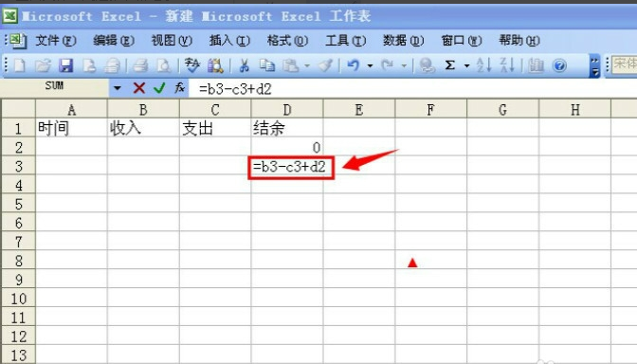
Task: Expand the AutoSum functions dropdown arrow
Action: 466,65
